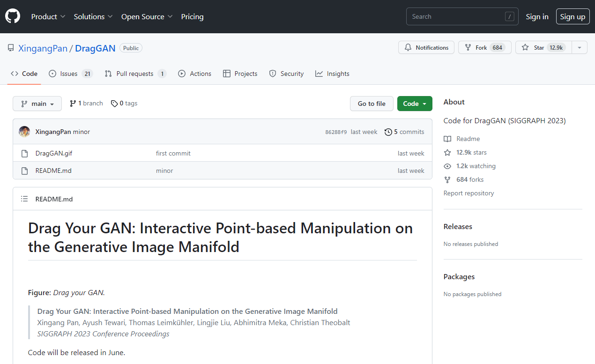
Task: Click the Projects tab table icon
Action: pos(227,74)
